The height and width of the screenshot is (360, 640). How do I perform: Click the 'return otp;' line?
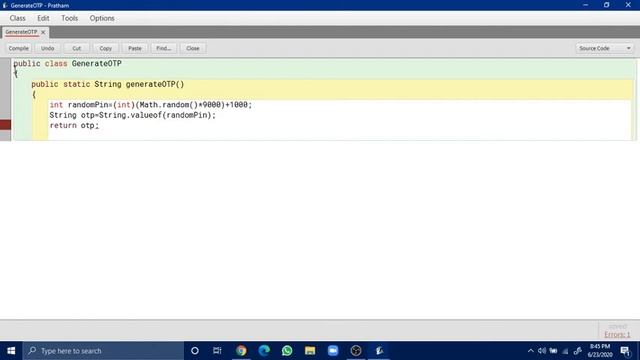(74, 125)
